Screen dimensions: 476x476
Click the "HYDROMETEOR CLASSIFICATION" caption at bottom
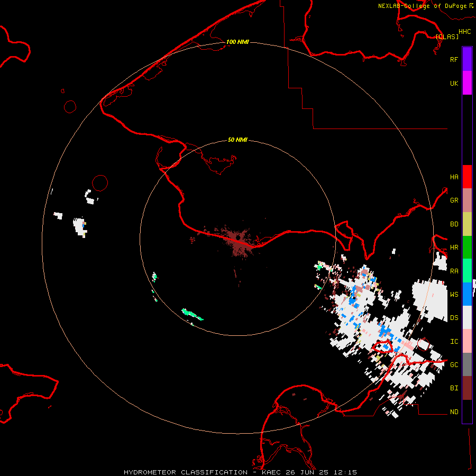186,472
